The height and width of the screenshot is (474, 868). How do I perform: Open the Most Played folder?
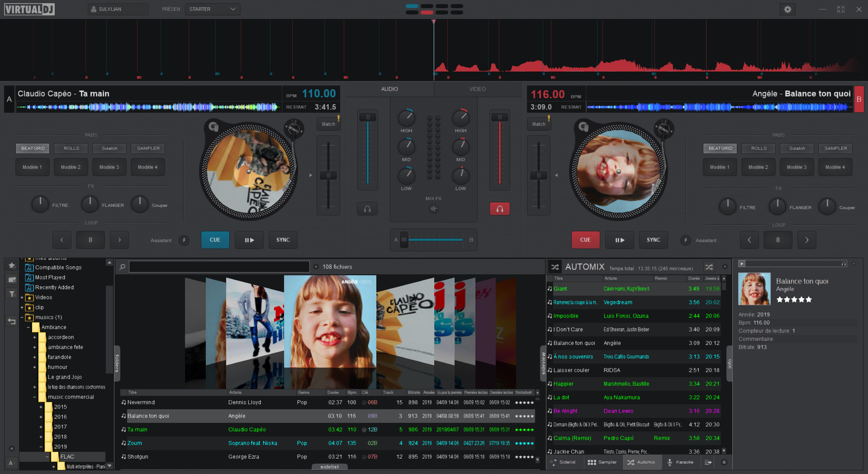[x=46, y=278]
